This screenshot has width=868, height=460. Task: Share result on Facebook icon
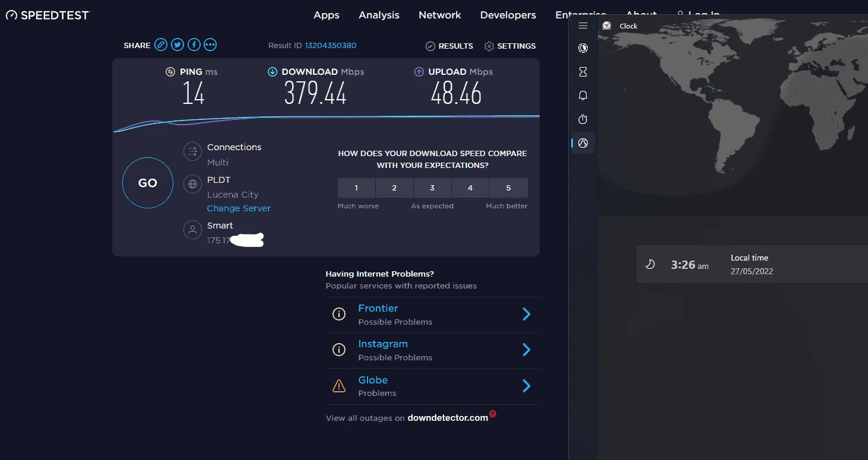pyautogui.click(x=194, y=45)
